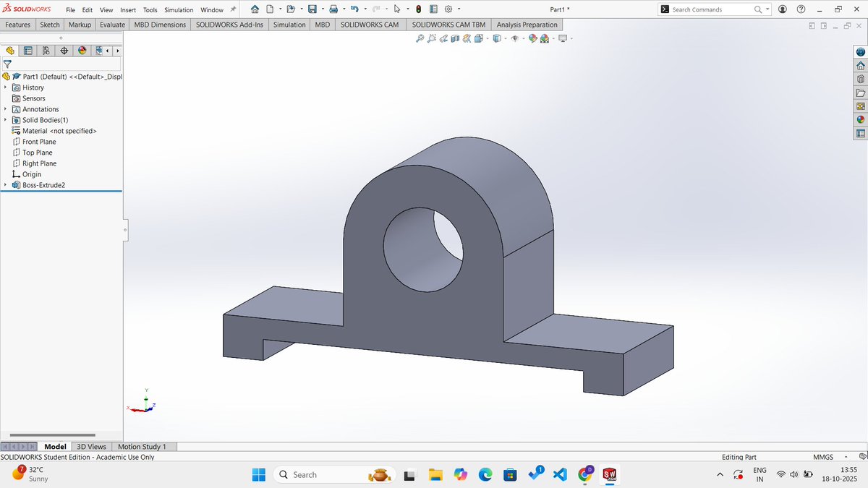This screenshot has height=488, width=868.
Task: Switch to the Sketch ribbon tab
Action: (x=50, y=25)
